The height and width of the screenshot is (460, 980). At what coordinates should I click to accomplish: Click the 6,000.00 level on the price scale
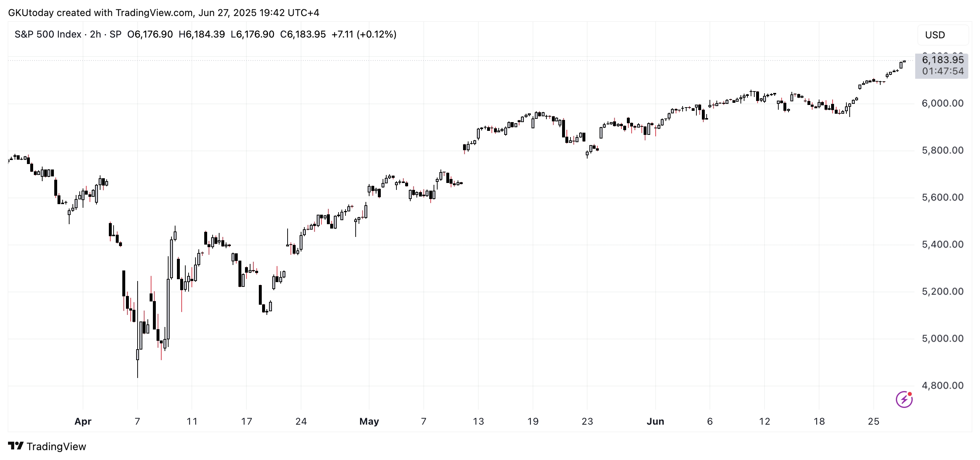point(943,103)
